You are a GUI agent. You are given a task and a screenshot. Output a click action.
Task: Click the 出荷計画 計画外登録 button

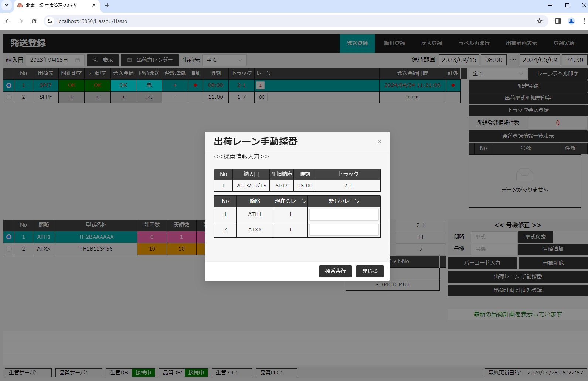[x=517, y=290]
